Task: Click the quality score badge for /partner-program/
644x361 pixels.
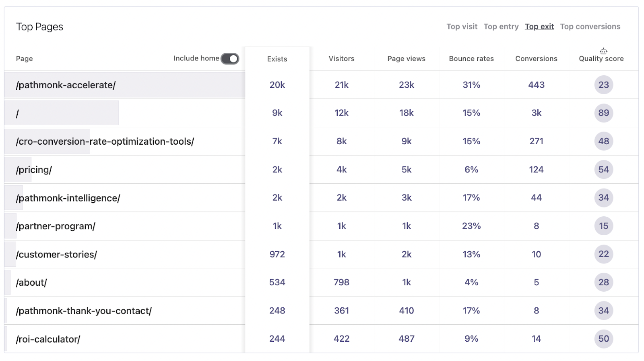Action: click(603, 226)
